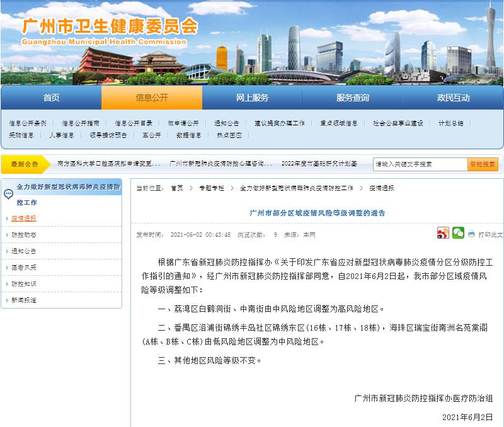The image size is (504, 427).
Task: Share article via WeChat
Action: click(x=458, y=232)
